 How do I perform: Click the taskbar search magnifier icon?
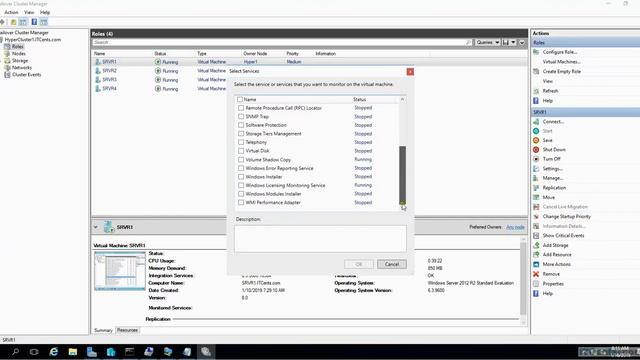[15, 352]
